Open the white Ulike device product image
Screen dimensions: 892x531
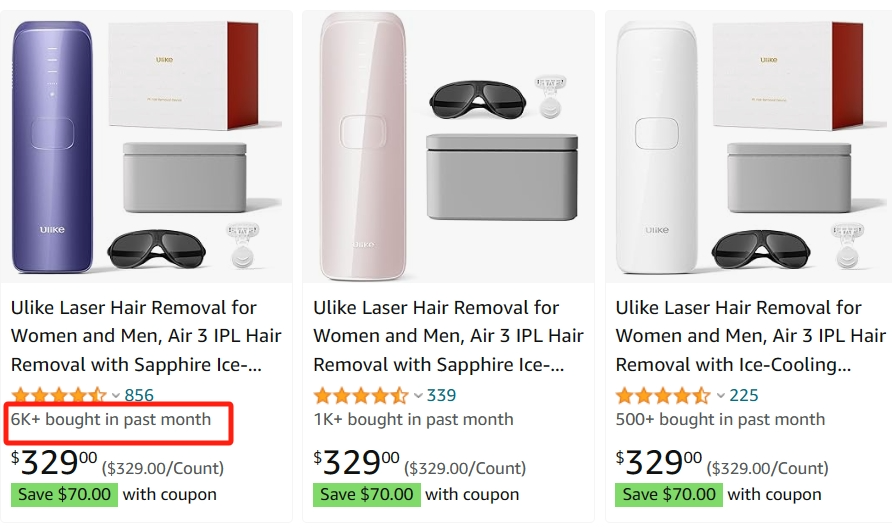point(750,148)
